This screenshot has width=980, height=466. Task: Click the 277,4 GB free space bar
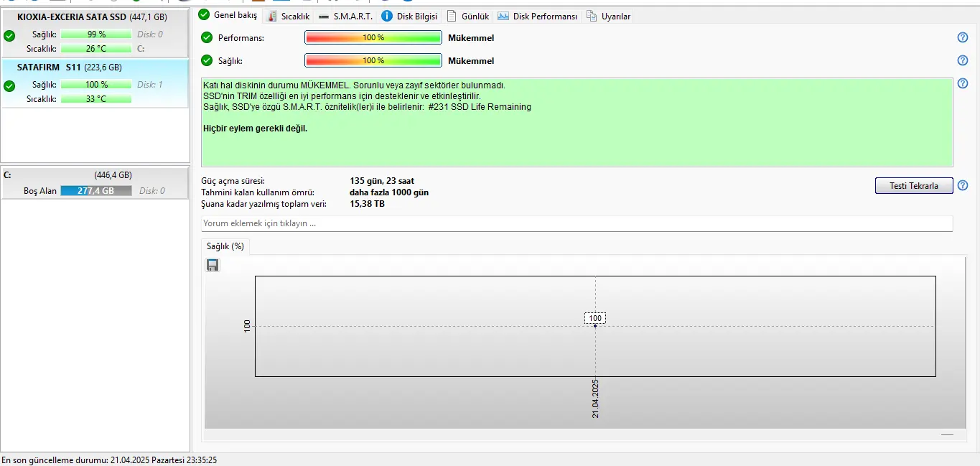(96, 191)
